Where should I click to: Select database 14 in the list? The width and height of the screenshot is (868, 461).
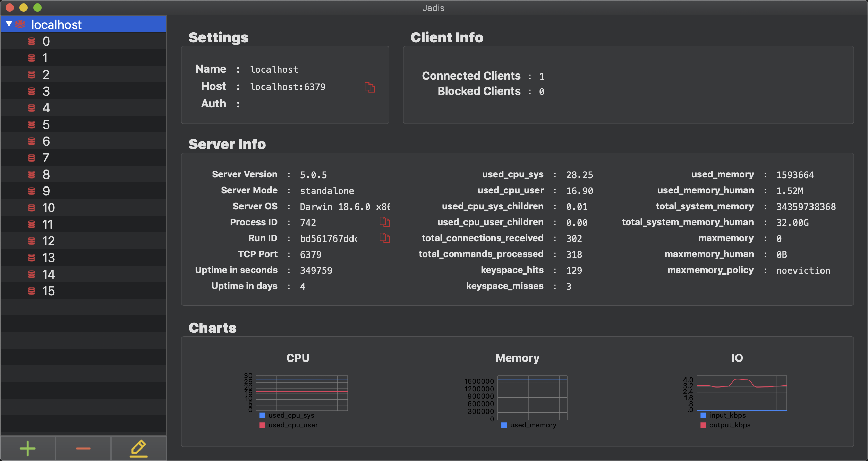tap(83, 274)
